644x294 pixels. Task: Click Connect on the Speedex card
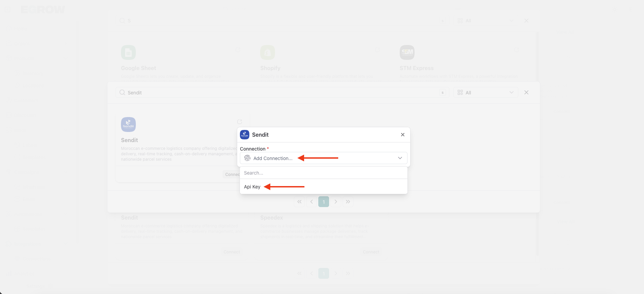pyautogui.click(x=371, y=252)
